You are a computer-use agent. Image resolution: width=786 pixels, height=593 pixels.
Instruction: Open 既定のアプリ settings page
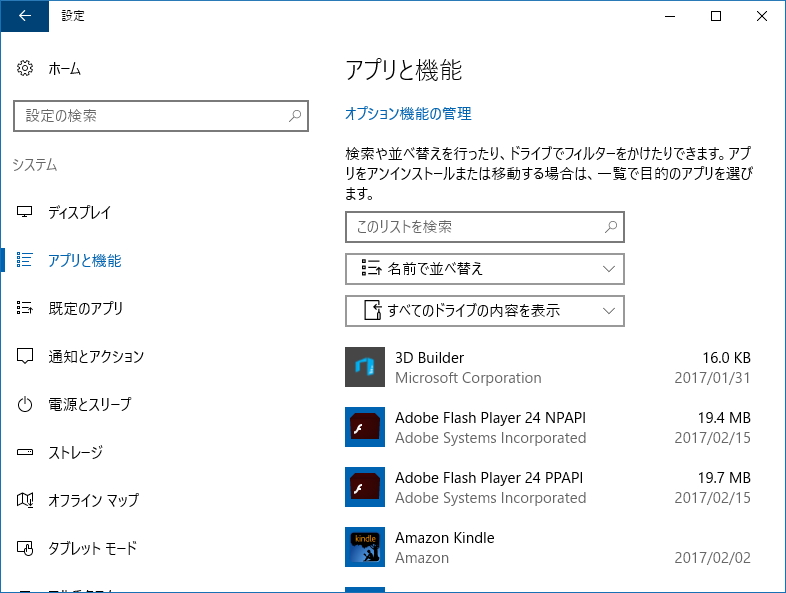85,308
